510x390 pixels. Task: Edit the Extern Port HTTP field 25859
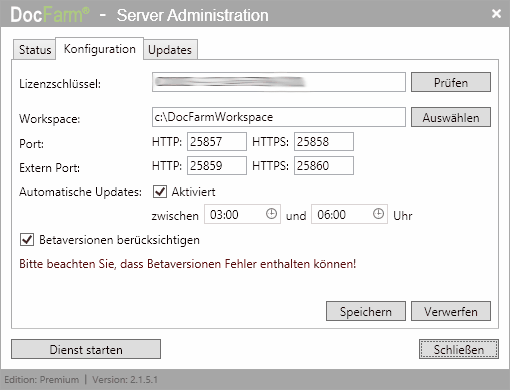[217, 166]
